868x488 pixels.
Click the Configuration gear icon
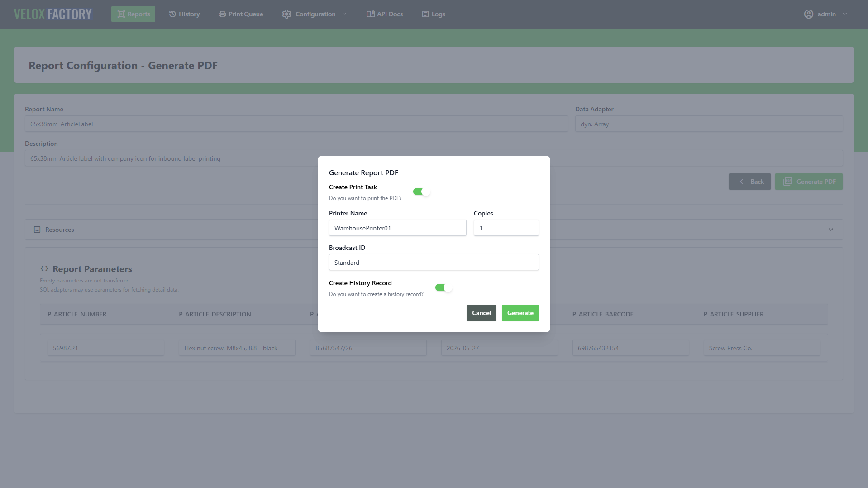tap(286, 14)
